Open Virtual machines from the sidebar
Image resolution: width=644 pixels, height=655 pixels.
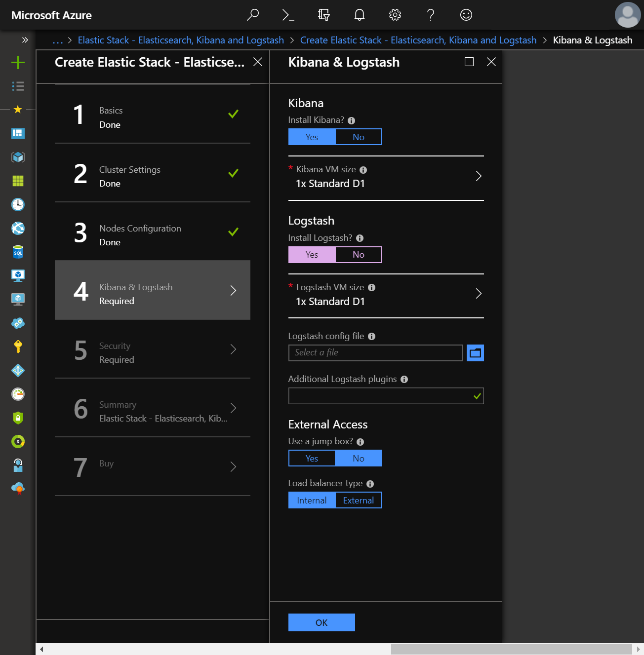coord(18,275)
